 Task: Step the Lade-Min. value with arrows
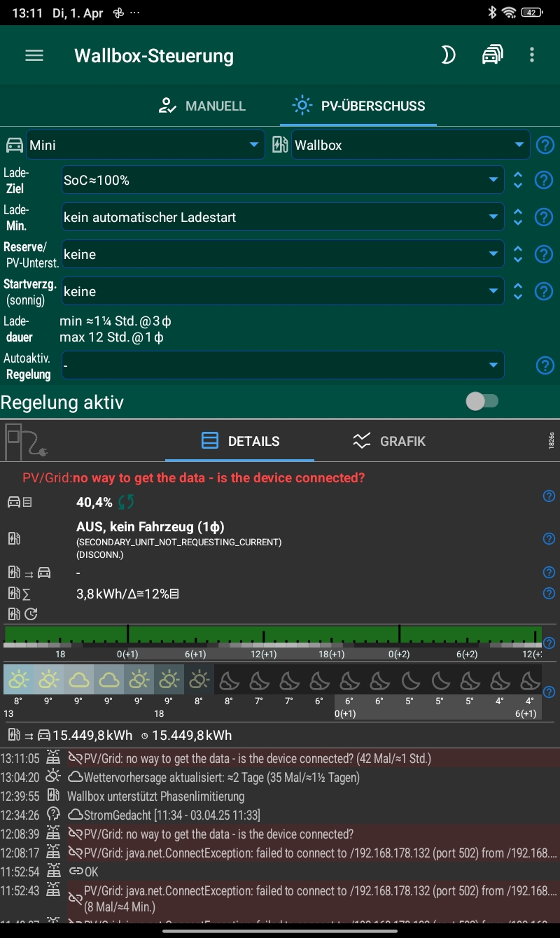(x=518, y=217)
